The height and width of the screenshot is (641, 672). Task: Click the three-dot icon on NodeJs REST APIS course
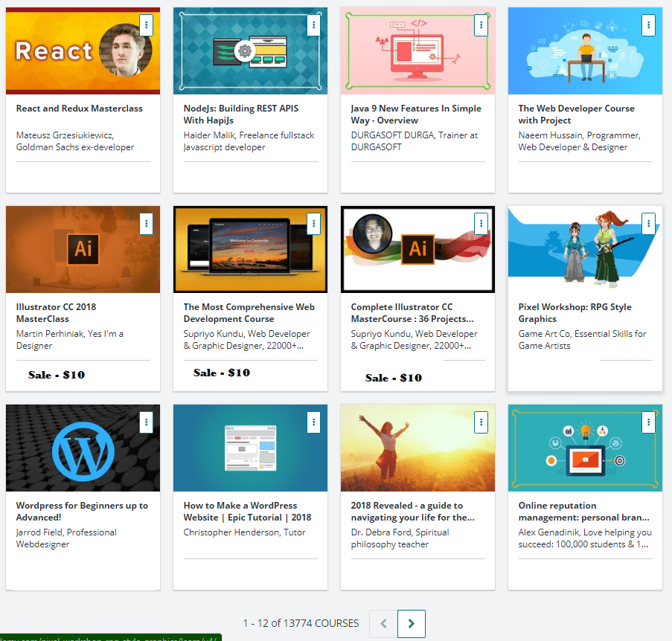pyautogui.click(x=313, y=25)
